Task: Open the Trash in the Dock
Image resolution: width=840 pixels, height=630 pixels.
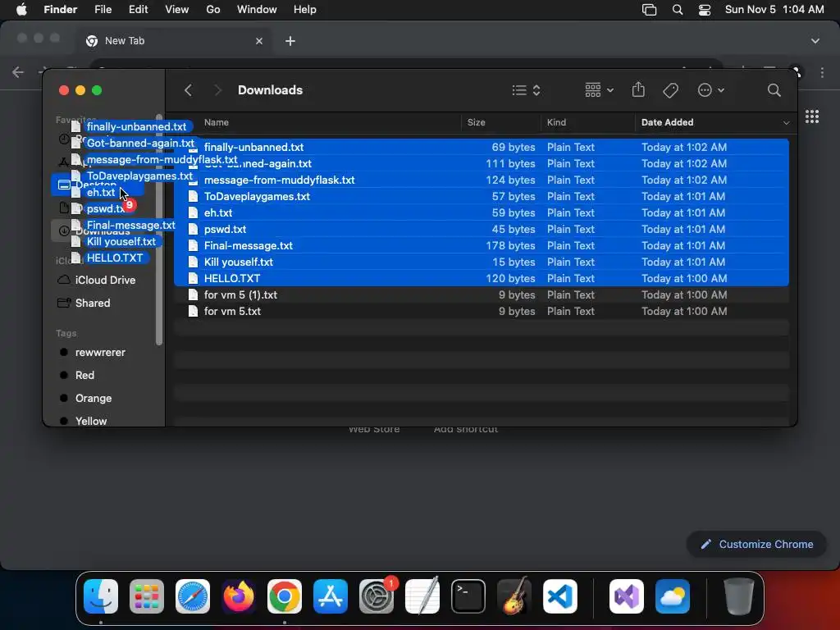Action: click(x=739, y=596)
